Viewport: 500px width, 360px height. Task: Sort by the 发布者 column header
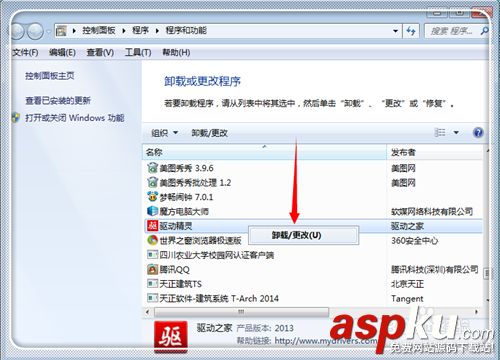[435, 152]
